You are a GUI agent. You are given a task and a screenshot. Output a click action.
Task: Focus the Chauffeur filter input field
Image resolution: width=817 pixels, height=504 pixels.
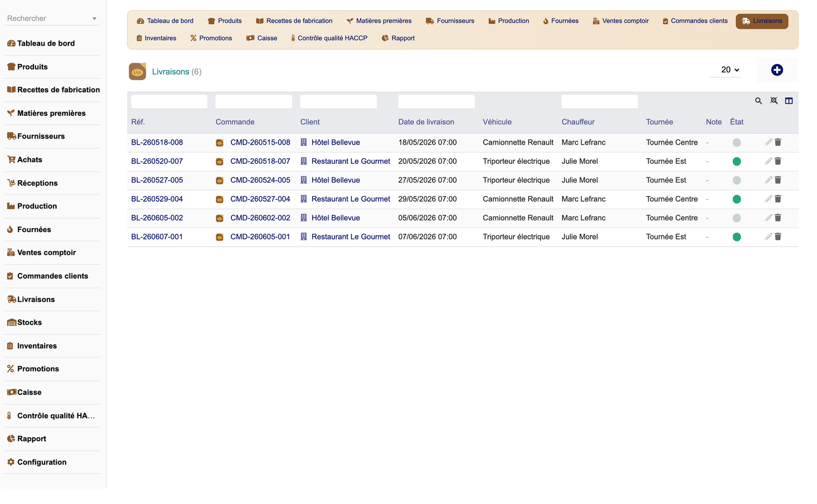[x=599, y=102]
